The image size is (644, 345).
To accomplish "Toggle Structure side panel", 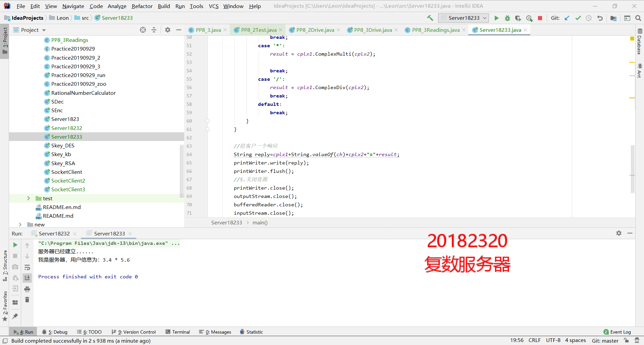I will [5, 266].
